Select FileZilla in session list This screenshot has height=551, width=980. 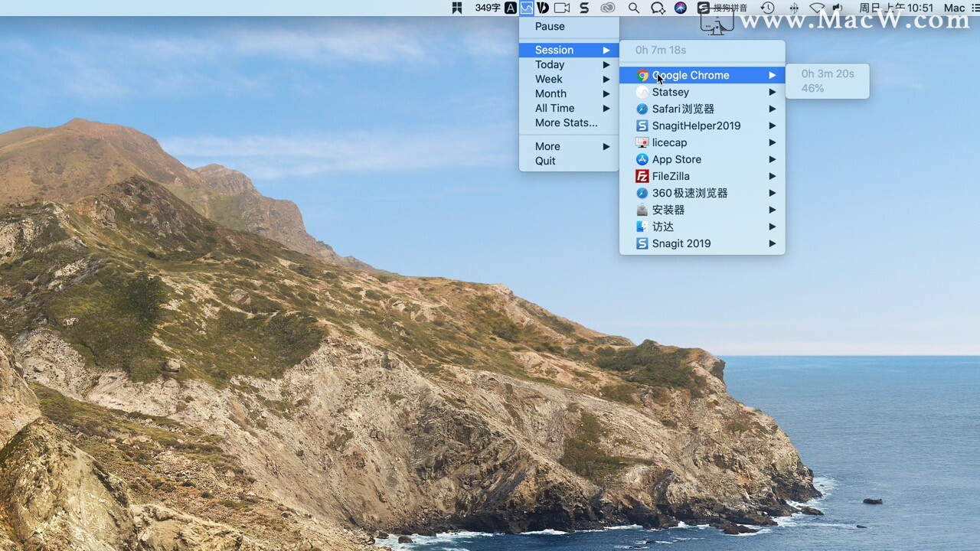tap(671, 176)
